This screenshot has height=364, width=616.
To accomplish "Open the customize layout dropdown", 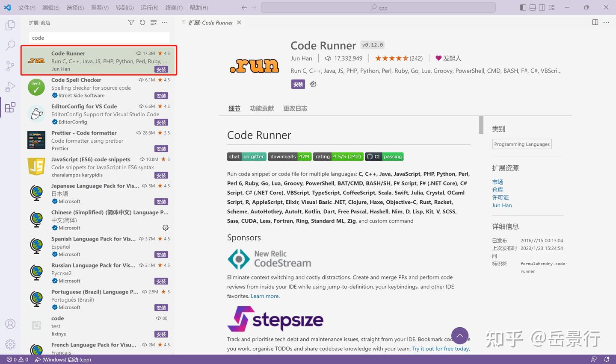I will click(552, 7).
